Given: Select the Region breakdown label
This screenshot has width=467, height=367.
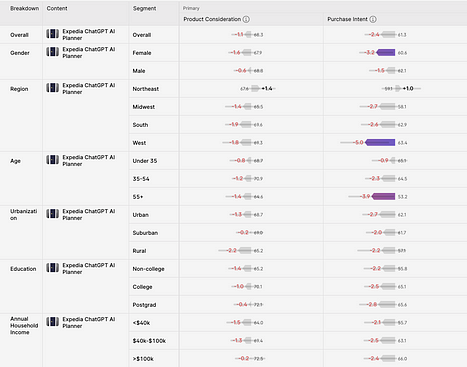Looking at the screenshot, I should point(19,89).
